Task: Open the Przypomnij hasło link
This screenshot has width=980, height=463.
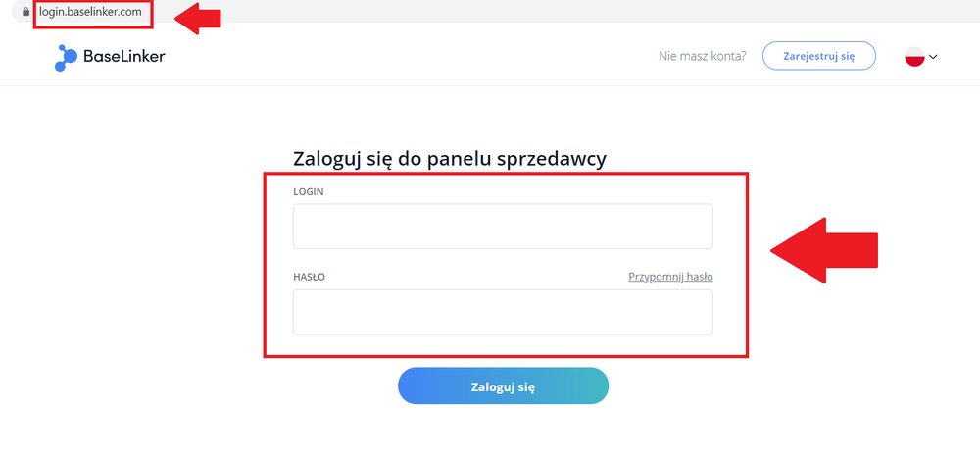Action: pyautogui.click(x=670, y=277)
